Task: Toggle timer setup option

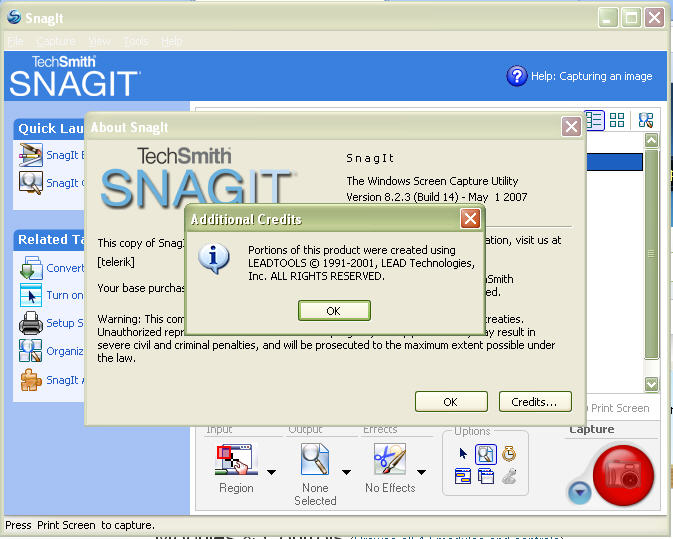Action: (x=509, y=454)
